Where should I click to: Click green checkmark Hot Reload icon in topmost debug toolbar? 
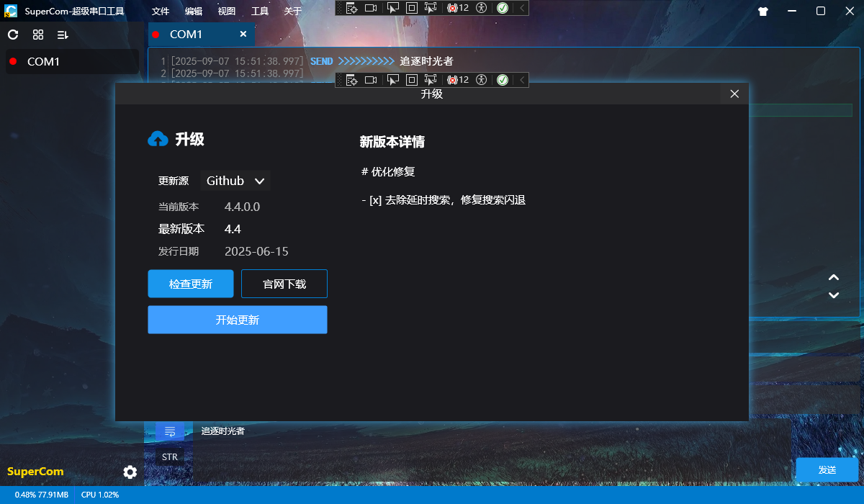click(503, 8)
